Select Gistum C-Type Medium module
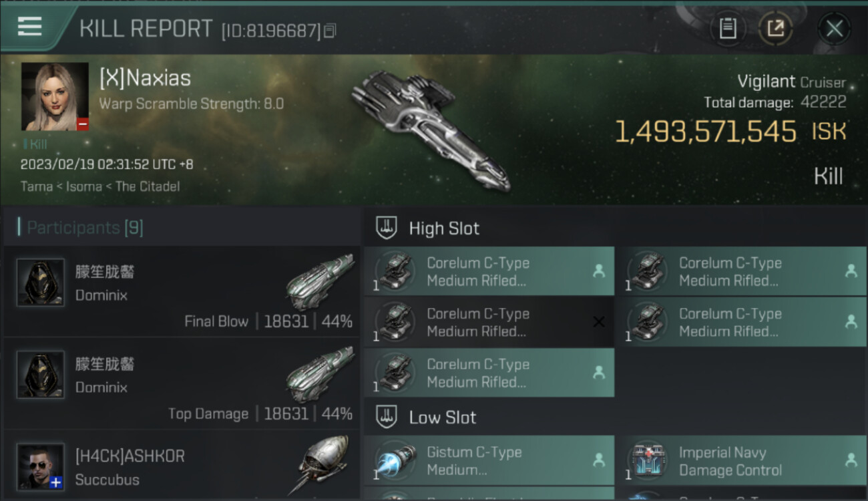 (x=489, y=461)
